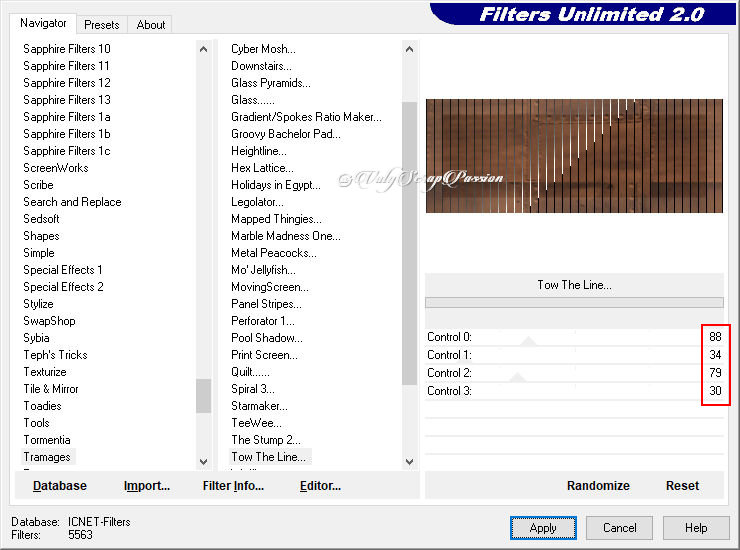The image size is (740, 550).
Task: Reset the filter controls
Action: [682, 486]
